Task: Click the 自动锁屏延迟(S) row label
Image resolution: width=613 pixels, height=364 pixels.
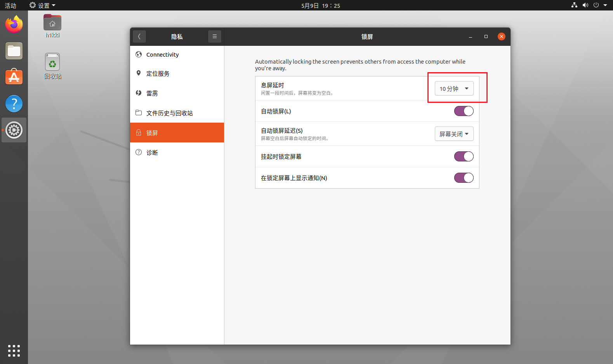Action: (x=282, y=130)
